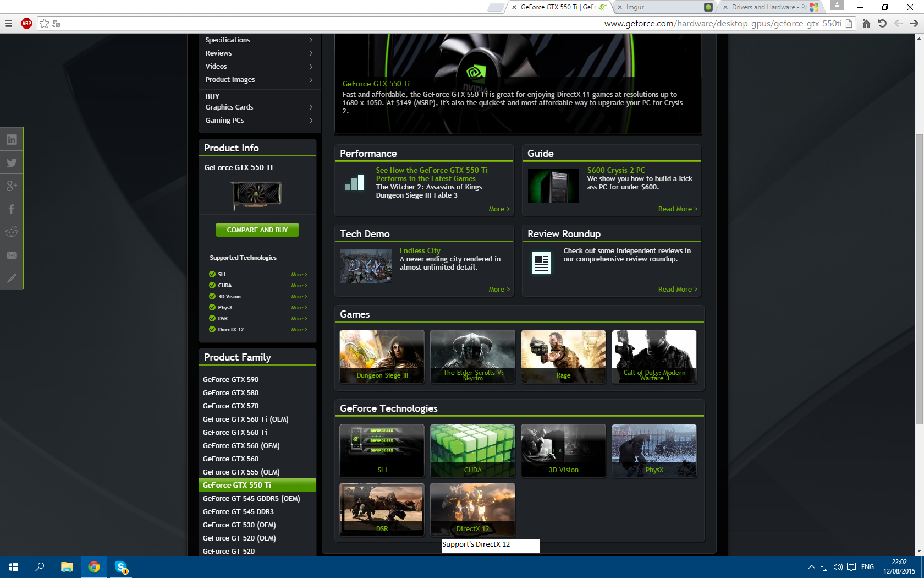
Task: Click Read More in Review Roundup
Action: point(678,290)
